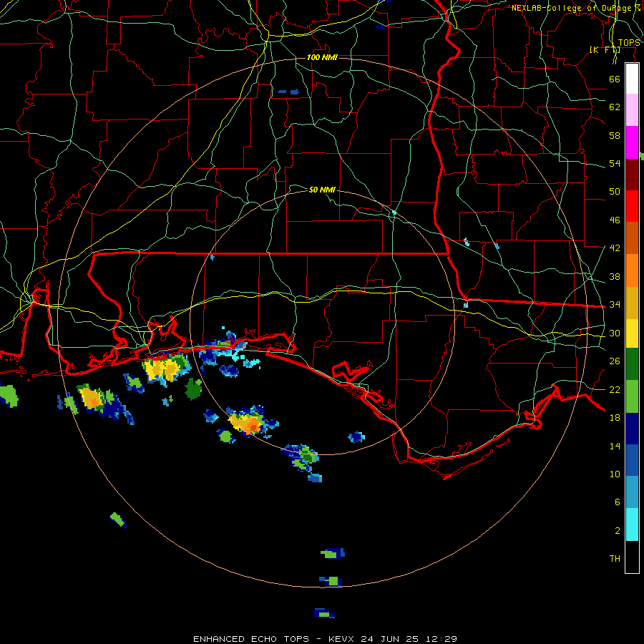Click the 2 scale value

pos(617,531)
